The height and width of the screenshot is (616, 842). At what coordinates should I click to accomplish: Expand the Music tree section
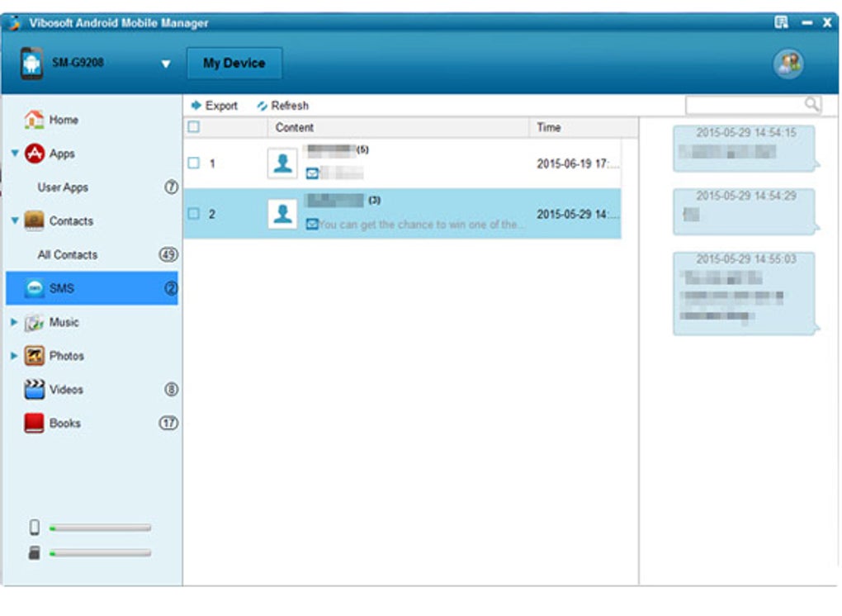tap(15, 322)
